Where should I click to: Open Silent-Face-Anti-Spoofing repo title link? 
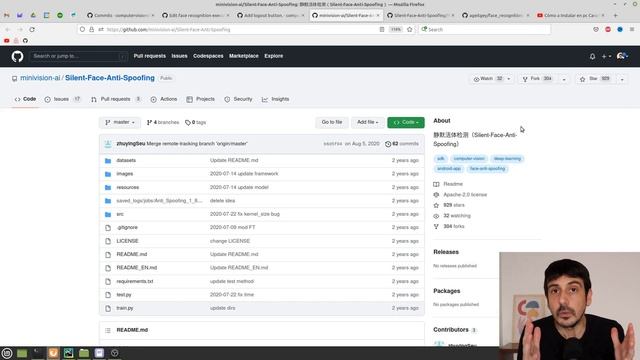click(110, 78)
